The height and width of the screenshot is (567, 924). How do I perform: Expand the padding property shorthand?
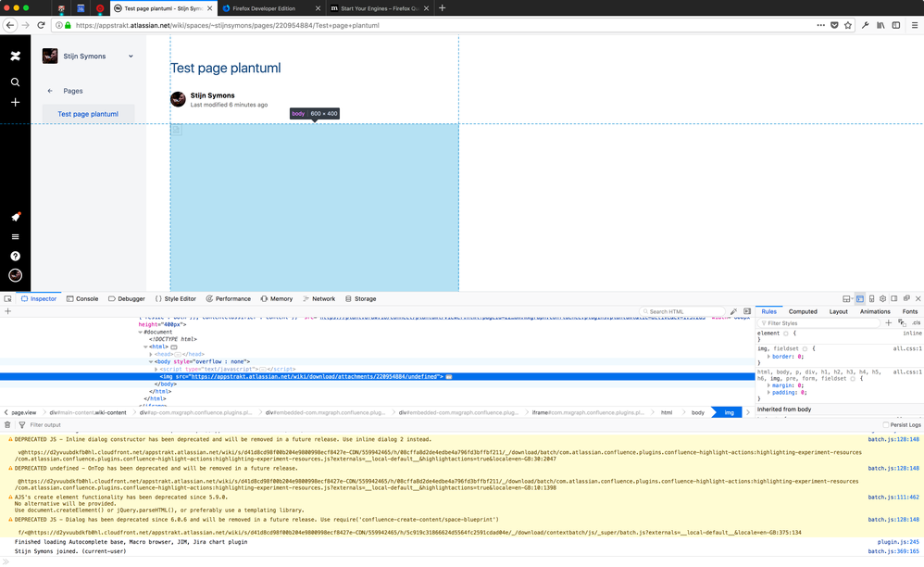coord(768,393)
